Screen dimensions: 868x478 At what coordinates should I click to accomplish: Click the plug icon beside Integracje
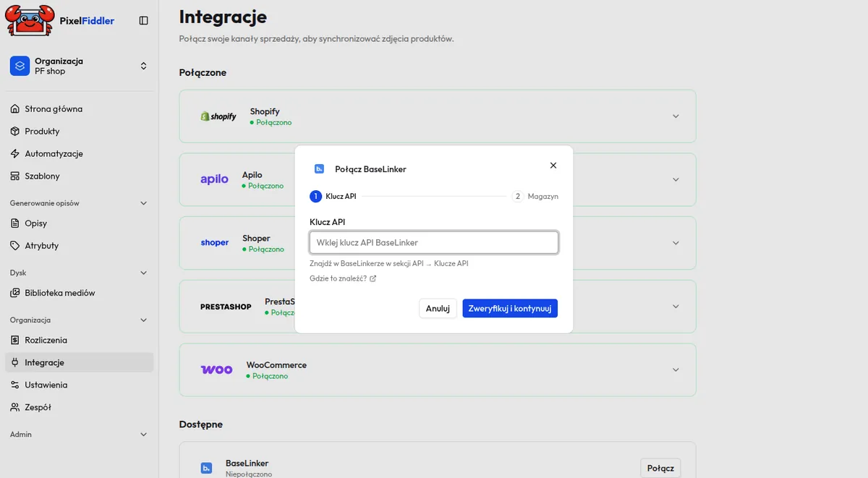coord(15,362)
